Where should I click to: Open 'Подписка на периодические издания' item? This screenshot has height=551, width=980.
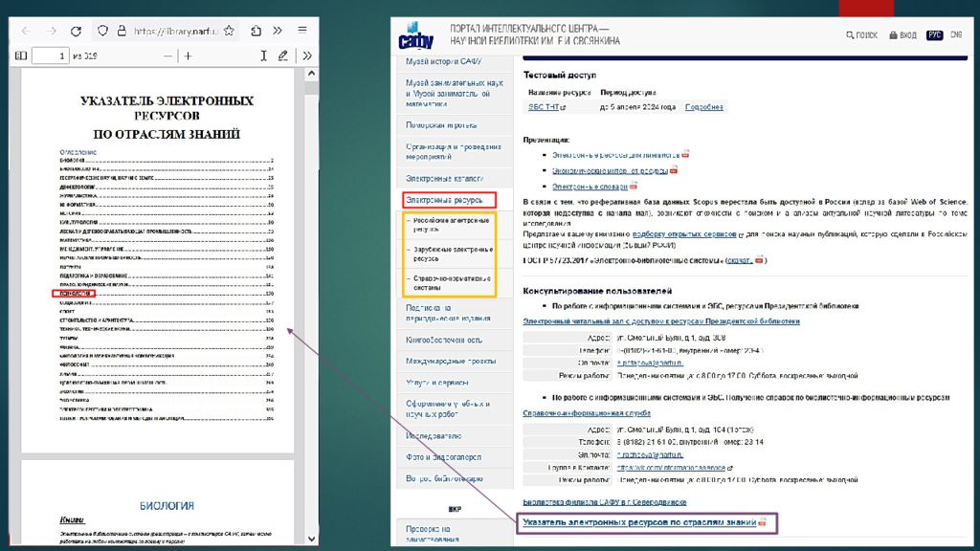(448, 313)
